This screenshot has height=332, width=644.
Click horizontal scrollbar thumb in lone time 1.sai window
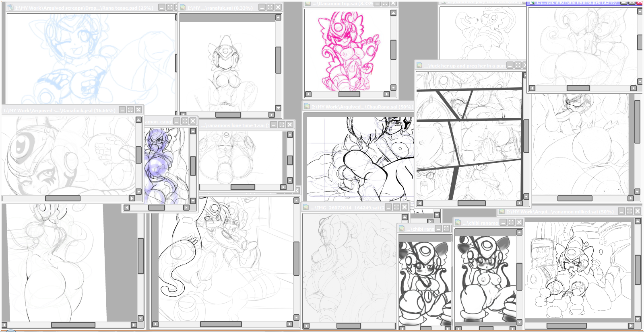point(243,187)
